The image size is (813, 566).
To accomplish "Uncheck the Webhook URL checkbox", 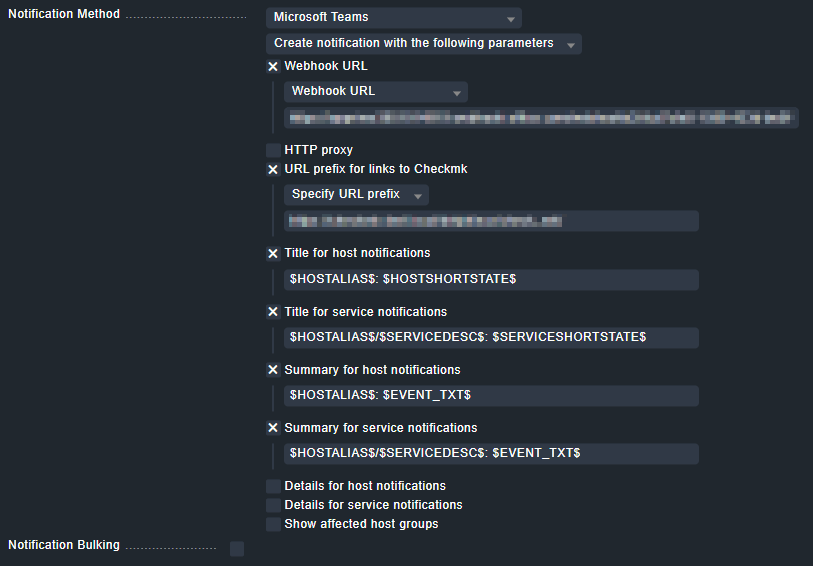I will [x=273, y=67].
